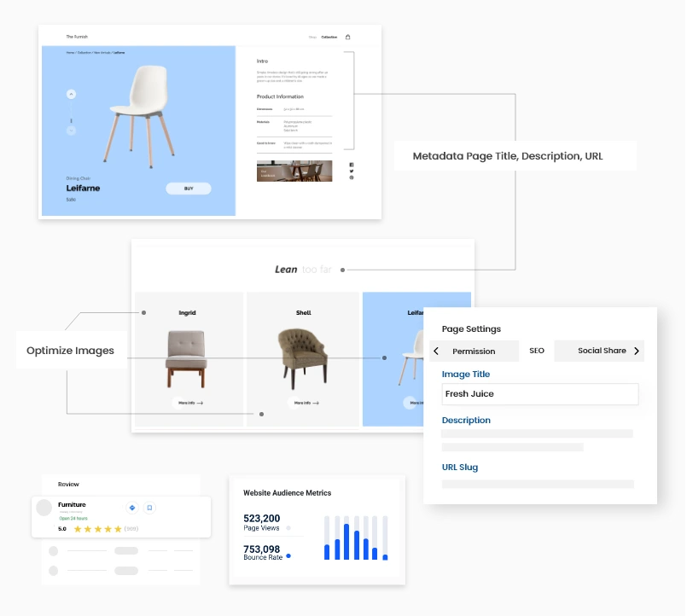Click the shopping bag icon in header
Screen dimensions: 687x616
347,37
